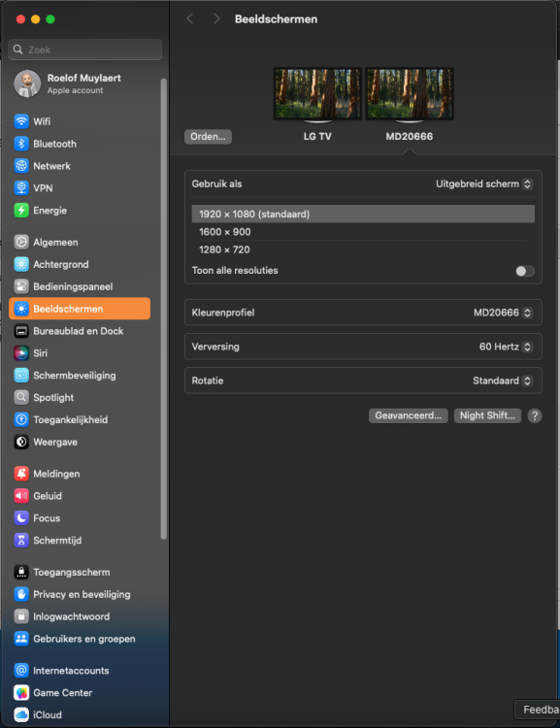Open the Gebruik als dropdown
560x728 pixels.
484,183
